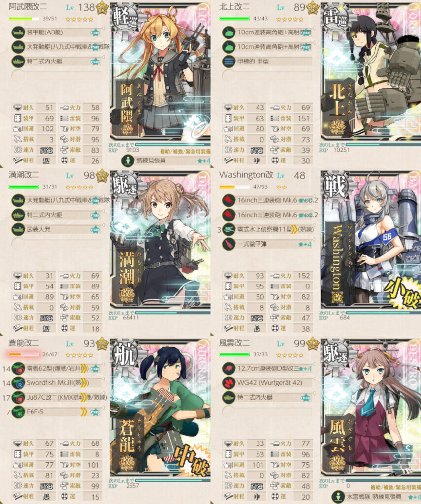421x504 pixels.
Task: Click the Washington改 ship card portrait
Action: coord(371,240)
